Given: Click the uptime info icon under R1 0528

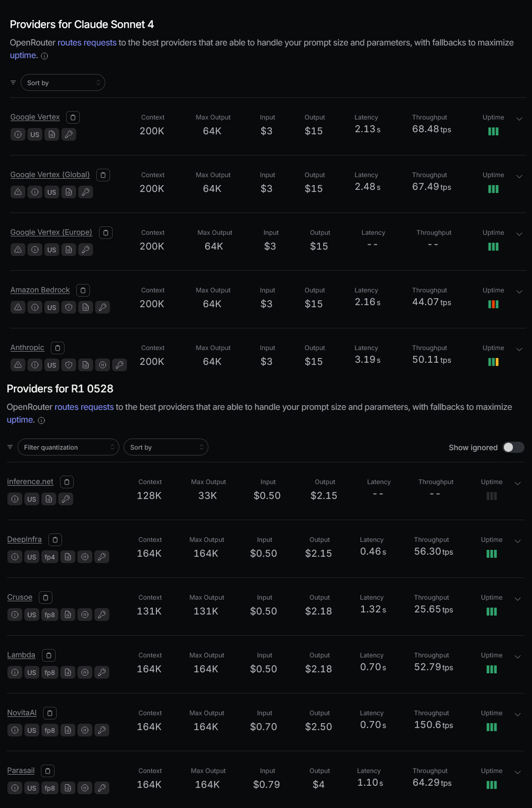Looking at the screenshot, I should 41,420.
